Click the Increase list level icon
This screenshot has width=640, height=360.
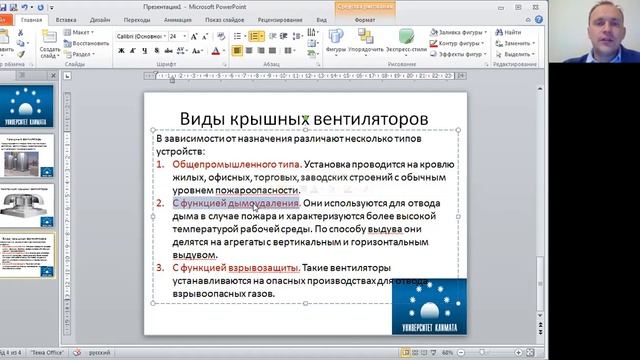coord(284,36)
